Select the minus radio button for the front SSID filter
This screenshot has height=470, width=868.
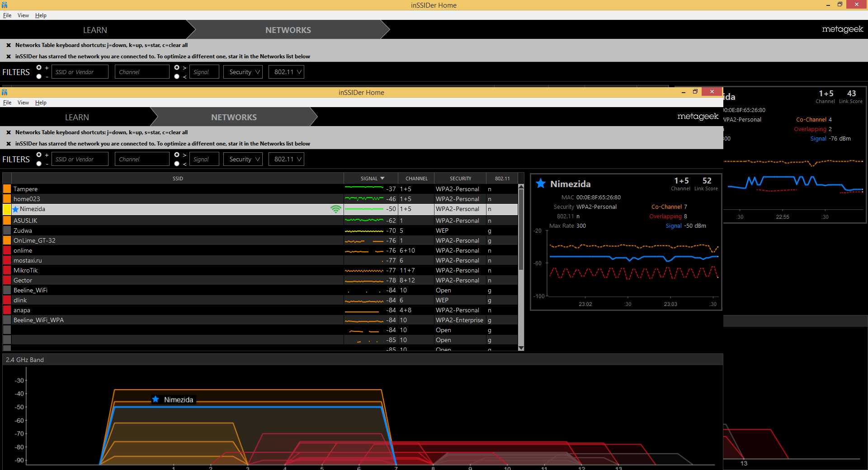coord(39,164)
